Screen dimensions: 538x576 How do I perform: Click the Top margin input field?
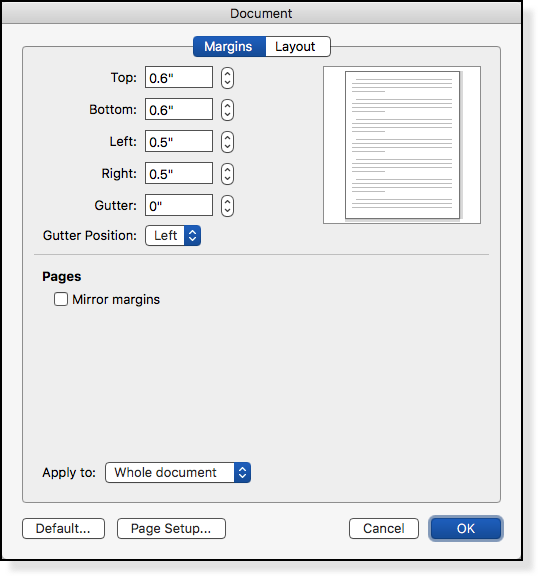pos(179,78)
